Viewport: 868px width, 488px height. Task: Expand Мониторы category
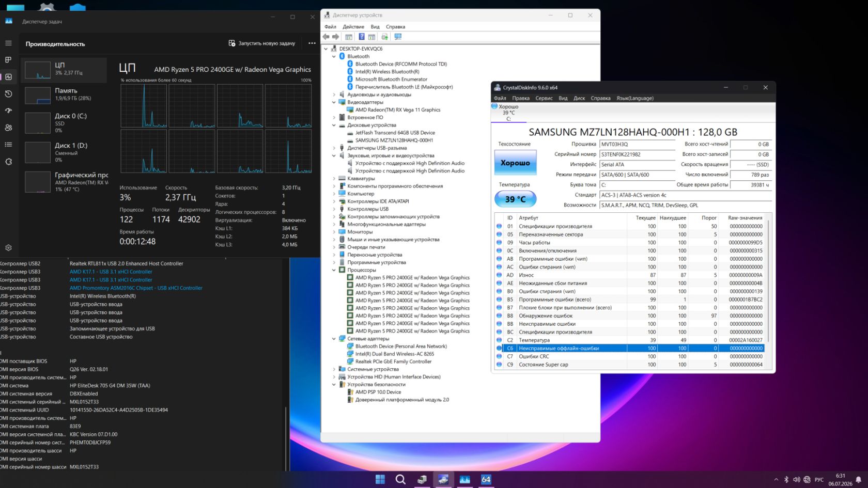334,232
